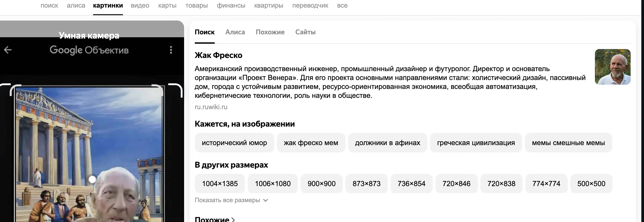Open the Сайты results tab
Screen dimensions: 644x222
tap(305, 32)
